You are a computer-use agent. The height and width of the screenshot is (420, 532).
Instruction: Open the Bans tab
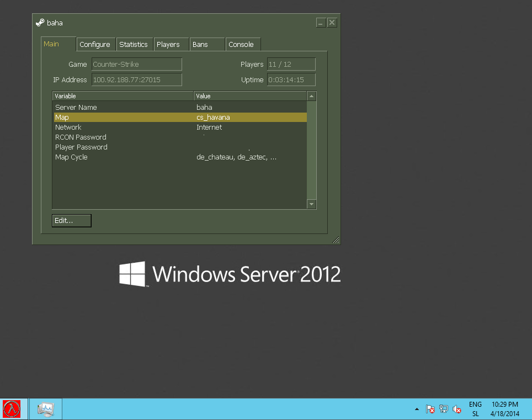(x=208, y=45)
